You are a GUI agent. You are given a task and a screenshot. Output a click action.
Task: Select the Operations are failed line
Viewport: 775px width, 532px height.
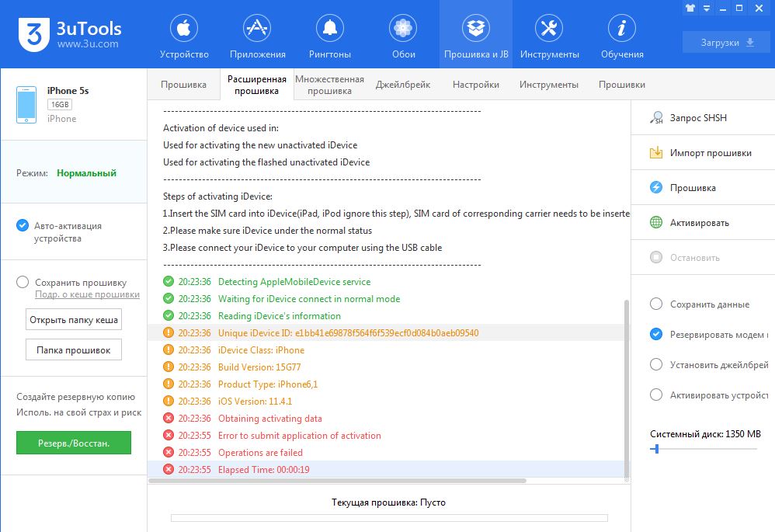coord(386,453)
